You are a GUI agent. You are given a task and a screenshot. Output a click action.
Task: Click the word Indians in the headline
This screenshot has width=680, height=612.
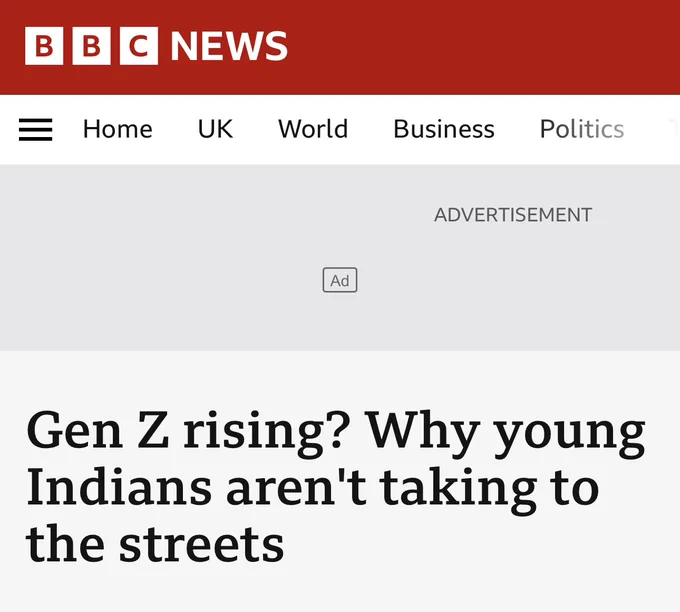pyautogui.click(x=119, y=487)
